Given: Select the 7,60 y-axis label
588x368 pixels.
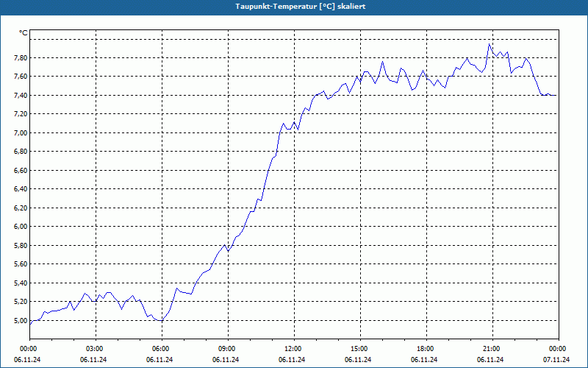Looking at the screenshot, I should click(x=21, y=77).
